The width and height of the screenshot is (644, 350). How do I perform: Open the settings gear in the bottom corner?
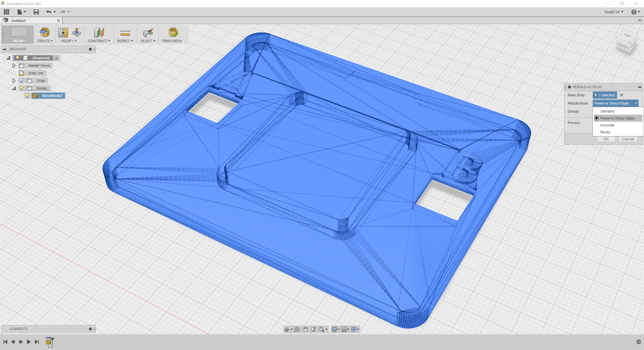click(638, 342)
